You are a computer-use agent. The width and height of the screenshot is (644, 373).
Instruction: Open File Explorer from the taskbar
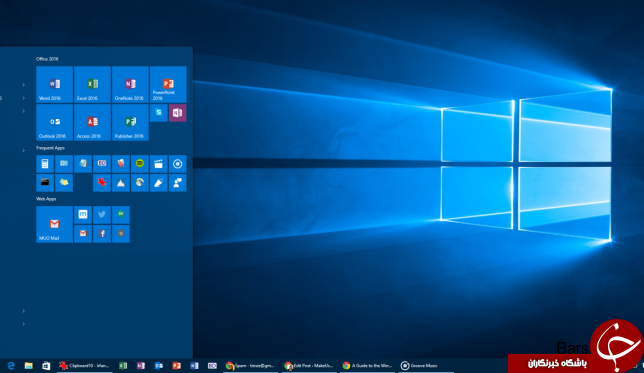pyautogui.click(x=28, y=366)
